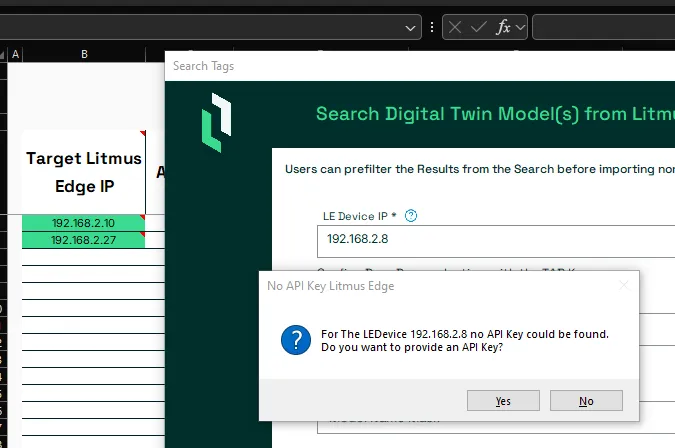675x448 pixels.
Task: Select cell containing 192.168.2.10
Action: 84,223
